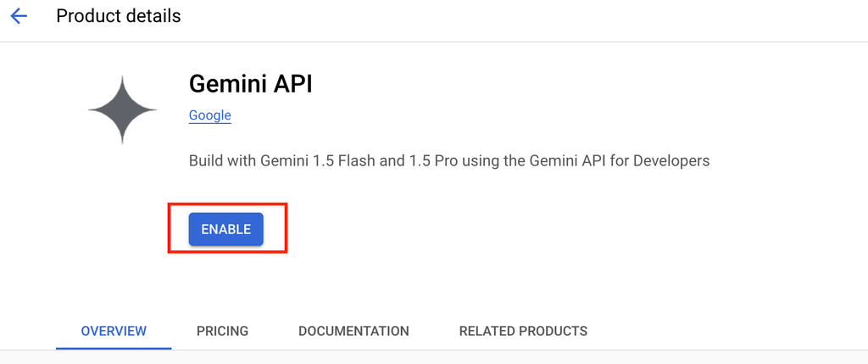Click the Gemini sparkle logo
The image size is (868, 364).
click(x=122, y=109)
